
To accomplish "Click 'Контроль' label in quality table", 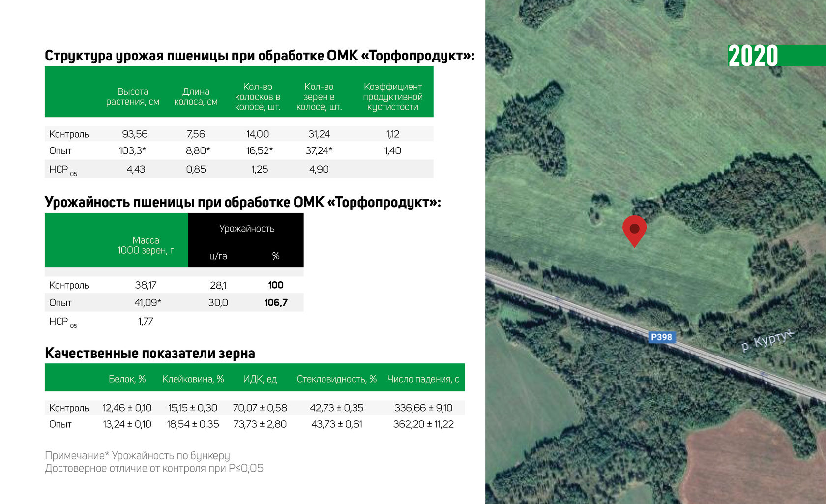I will 69,408.
